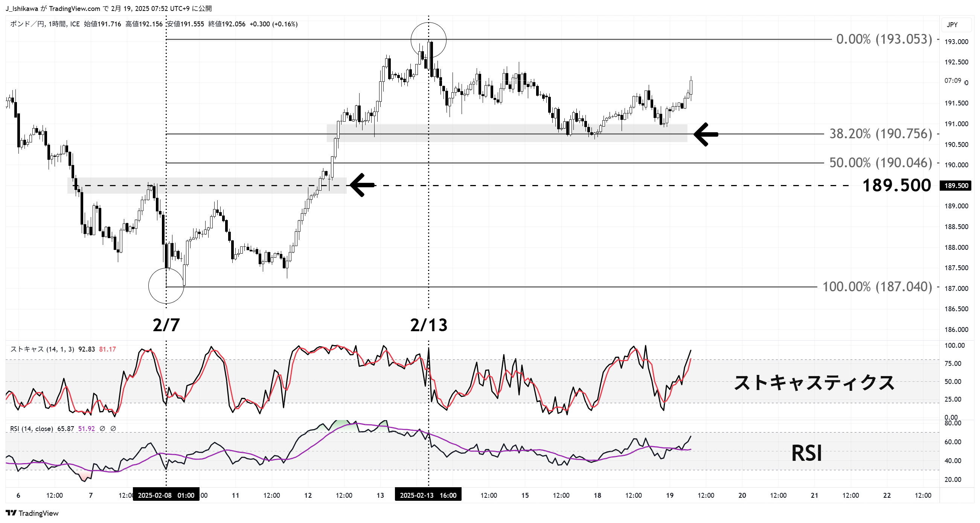
Task: Select the black 189.500 price axis tag
Action: point(956,185)
